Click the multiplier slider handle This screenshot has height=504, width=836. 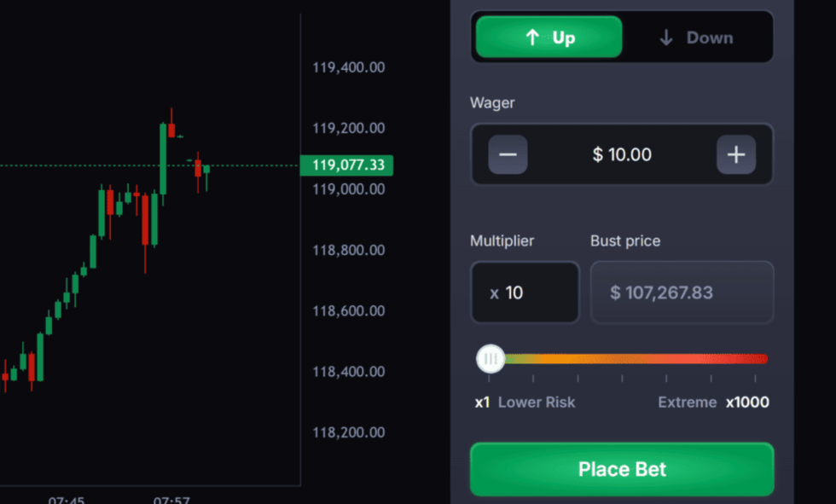[491, 359]
